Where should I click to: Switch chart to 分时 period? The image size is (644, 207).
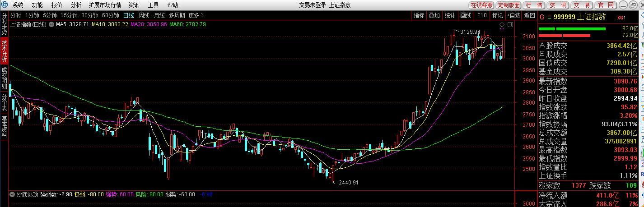point(15,15)
